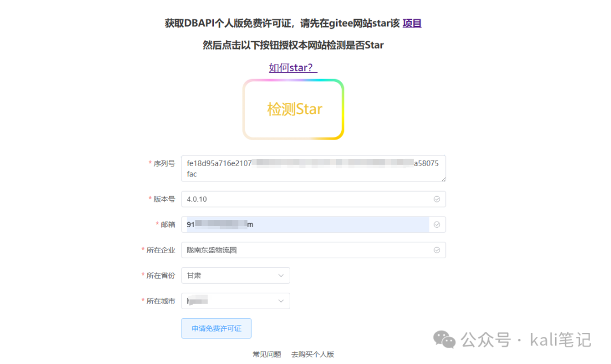The height and width of the screenshot is (364, 611).
Task: Click into the 版本号 4.0.10 field
Action: 313,200
